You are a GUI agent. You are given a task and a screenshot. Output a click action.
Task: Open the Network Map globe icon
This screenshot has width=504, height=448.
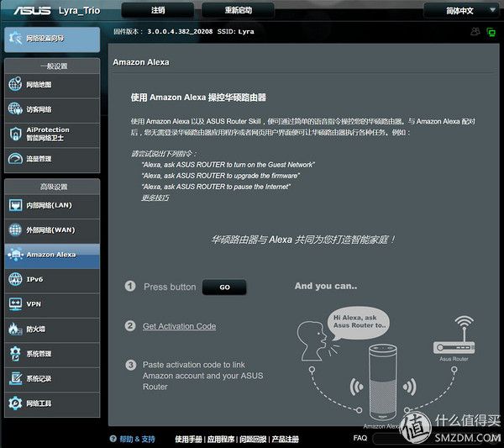click(15, 84)
